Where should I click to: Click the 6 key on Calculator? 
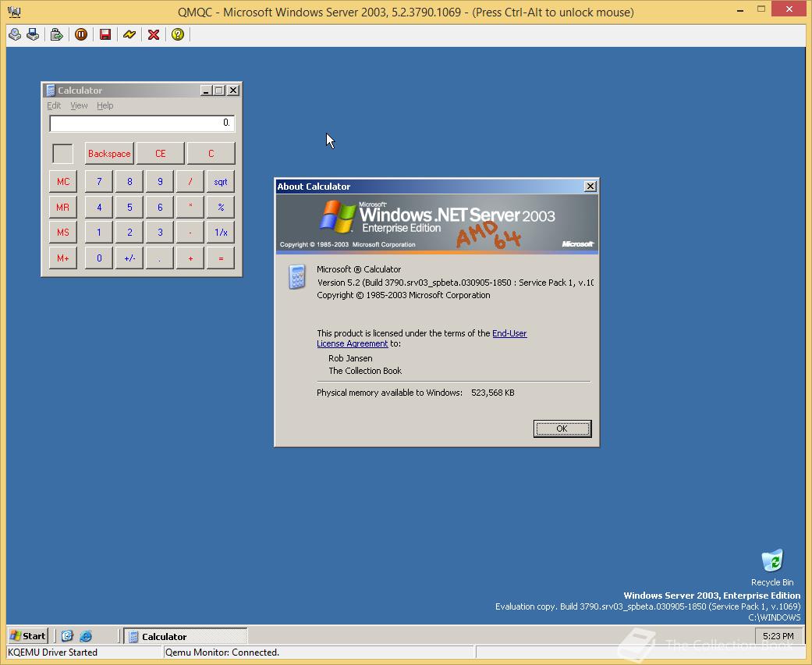point(160,208)
